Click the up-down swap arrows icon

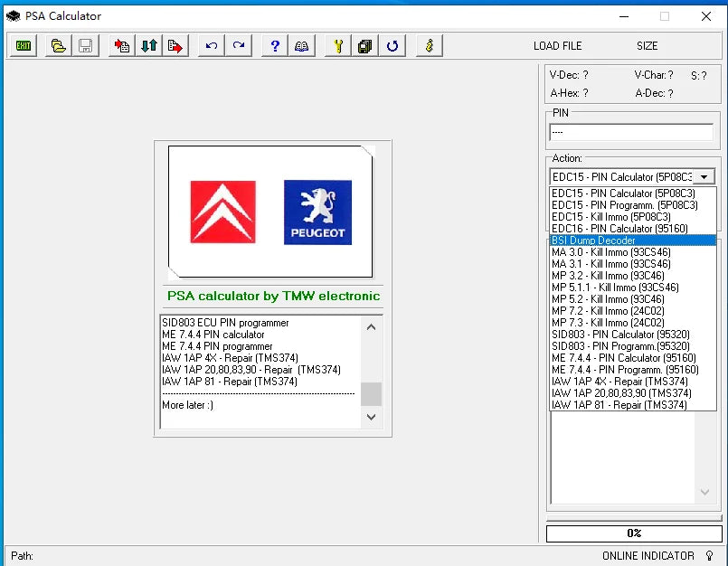coord(148,45)
